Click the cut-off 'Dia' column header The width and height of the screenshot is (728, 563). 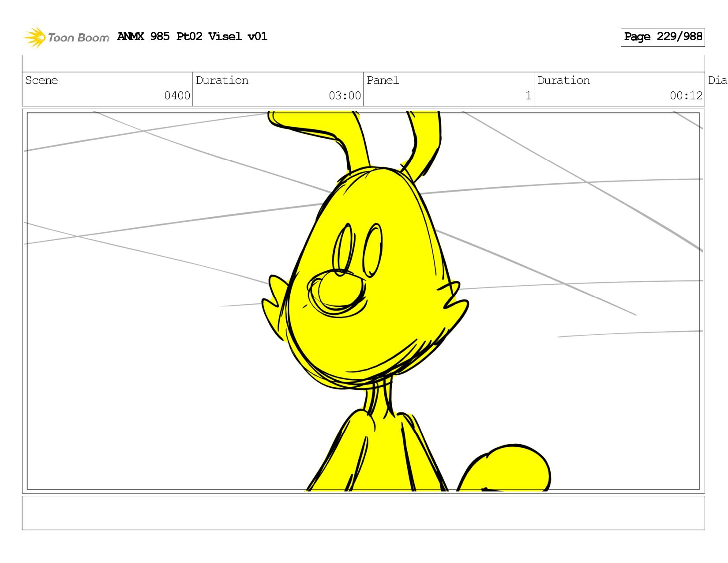(718, 80)
